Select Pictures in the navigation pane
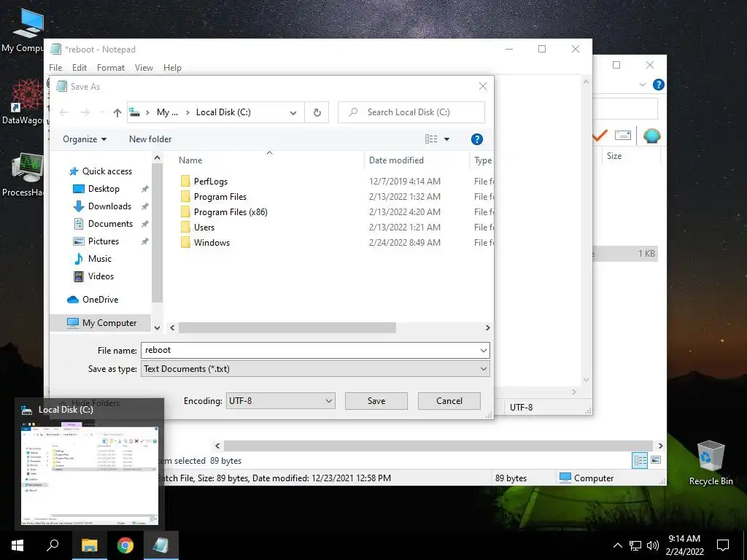This screenshot has height=560, width=747. coord(104,241)
